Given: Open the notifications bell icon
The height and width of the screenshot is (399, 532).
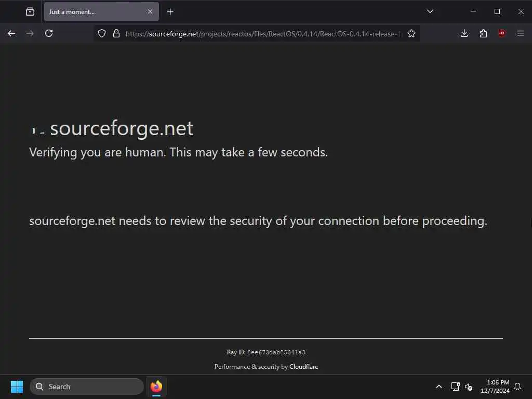Looking at the screenshot, I should coord(517,387).
